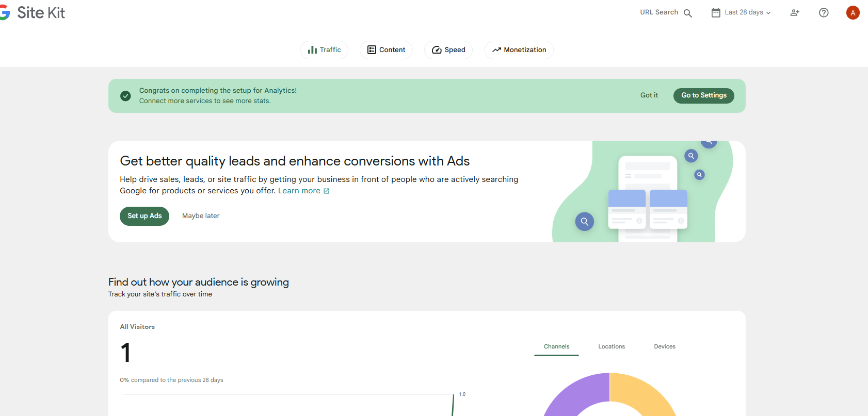Click the Set up Ads button
Viewport: 868px width, 416px height.
click(x=144, y=216)
